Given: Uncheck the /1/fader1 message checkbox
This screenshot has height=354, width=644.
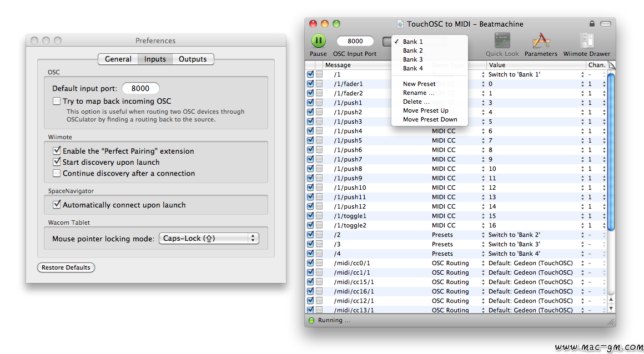Looking at the screenshot, I should pyautogui.click(x=310, y=83).
